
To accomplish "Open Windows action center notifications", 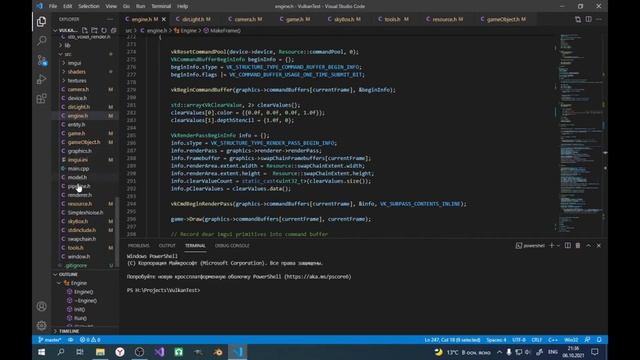I will click(x=595, y=352).
